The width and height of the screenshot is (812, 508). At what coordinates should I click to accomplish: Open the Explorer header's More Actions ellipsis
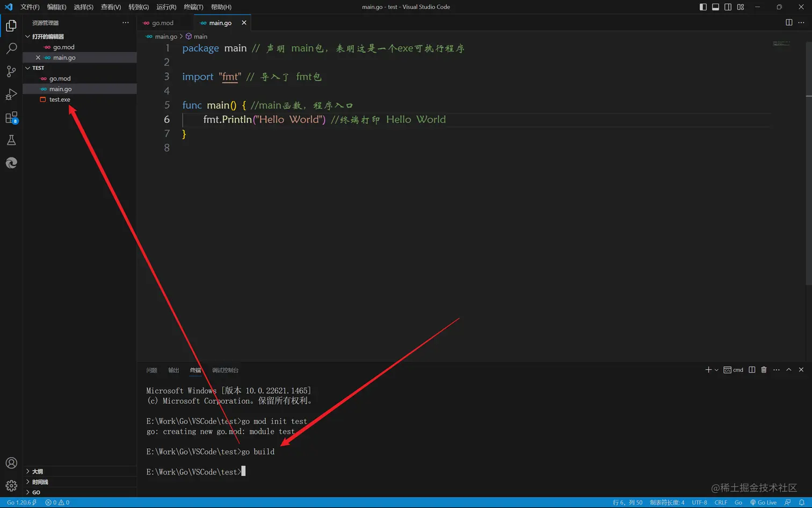126,23
